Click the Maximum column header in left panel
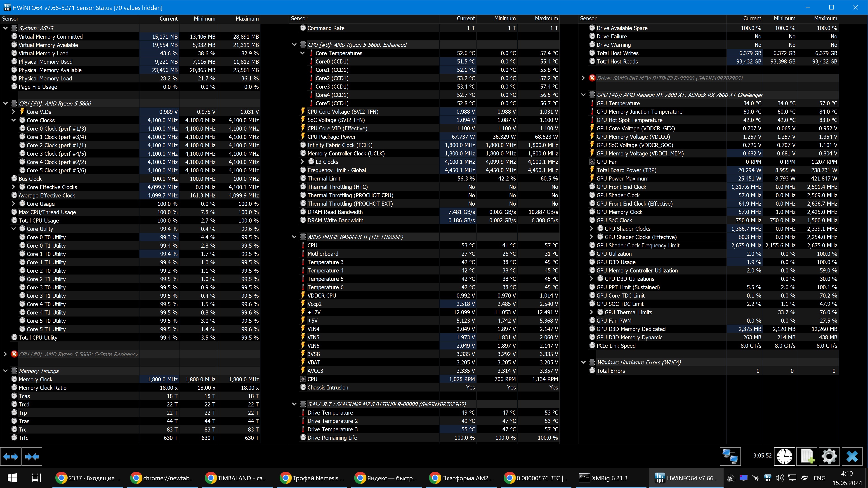Screen dimensions: 868x488 point(247,19)
